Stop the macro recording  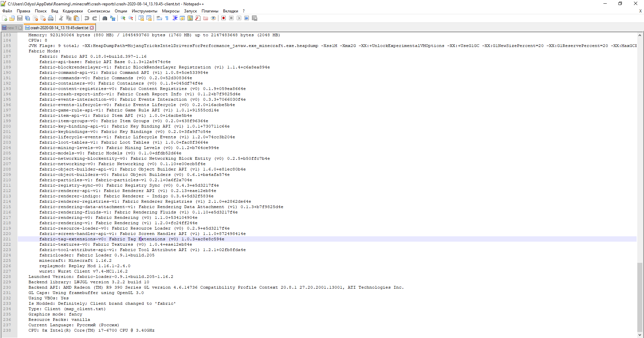pos(231,18)
